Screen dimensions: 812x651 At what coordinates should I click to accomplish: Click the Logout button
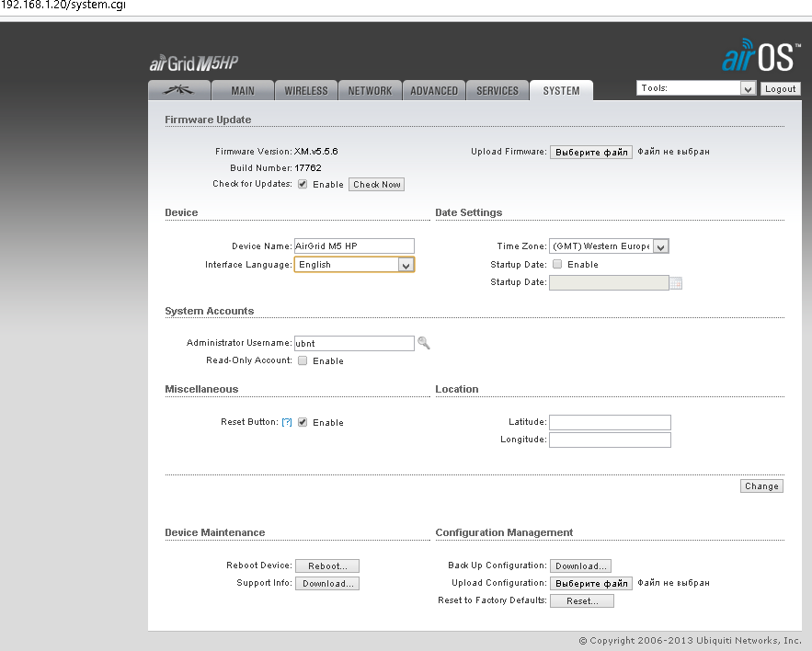pyautogui.click(x=781, y=88)
